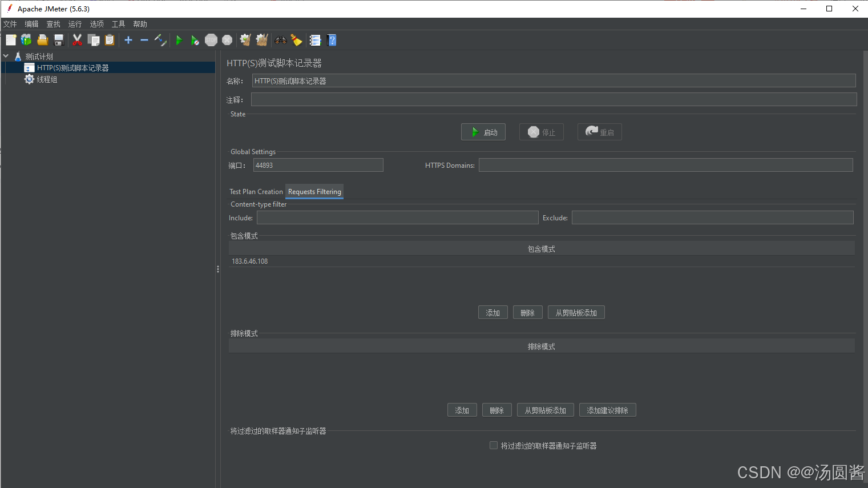Open the 工具 menu

(x=118, y=24)
